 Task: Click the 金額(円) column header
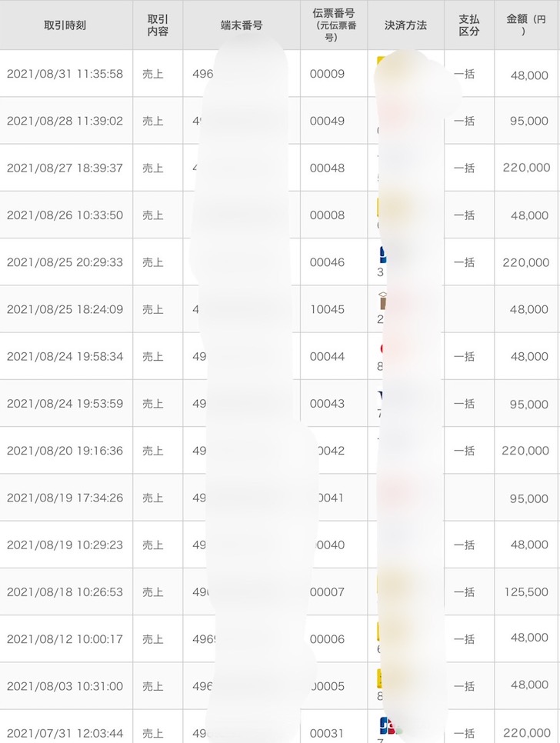[527, 25]
